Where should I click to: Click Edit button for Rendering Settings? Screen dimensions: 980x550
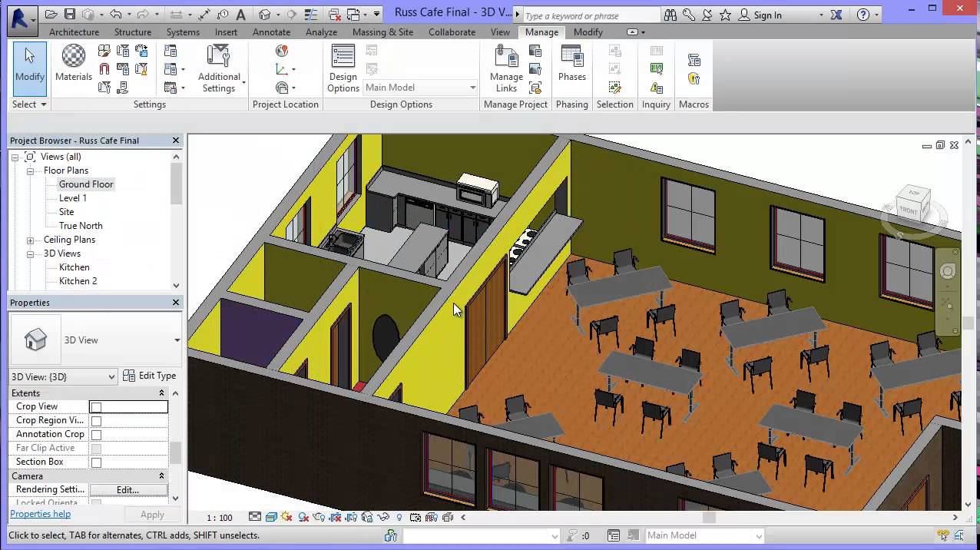coord(128,489)
